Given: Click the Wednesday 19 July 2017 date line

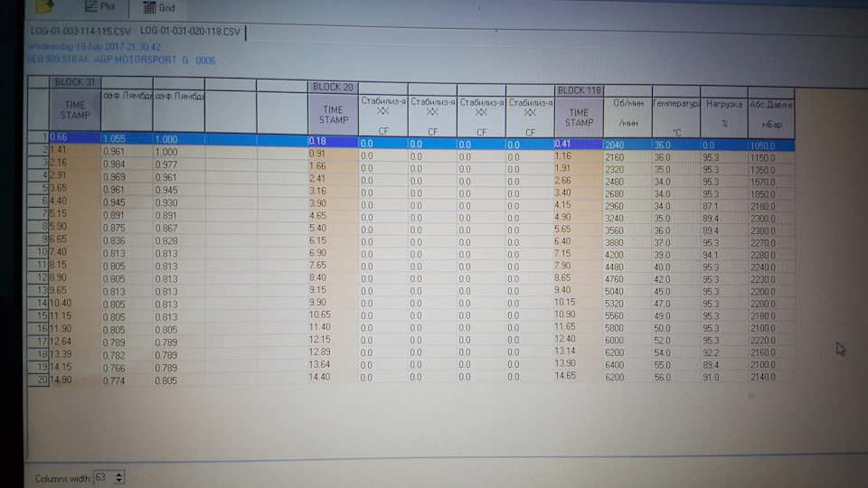Looking at the screenshot, I should coord(93,47).
